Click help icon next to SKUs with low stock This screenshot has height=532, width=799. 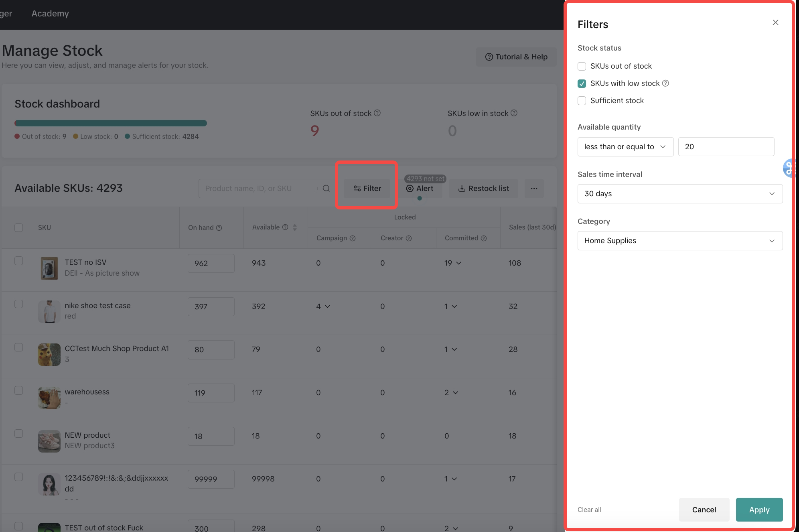pyautogui.click(x=665, y=83)
